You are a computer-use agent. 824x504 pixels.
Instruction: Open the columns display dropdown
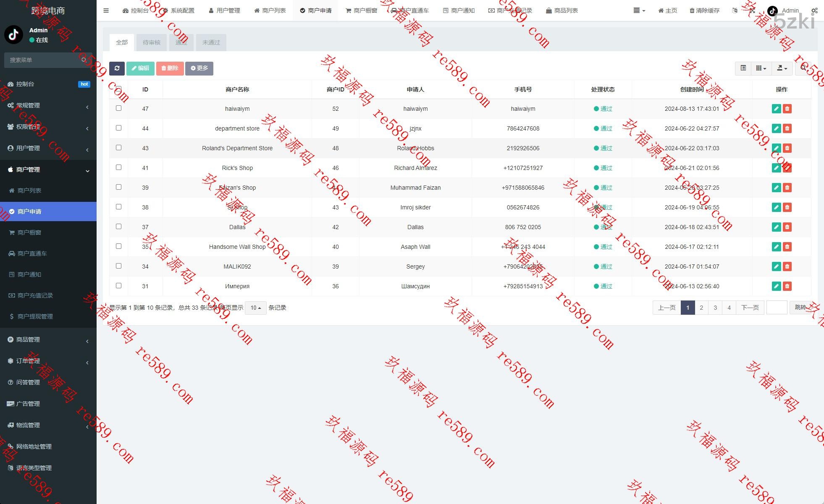761,68
